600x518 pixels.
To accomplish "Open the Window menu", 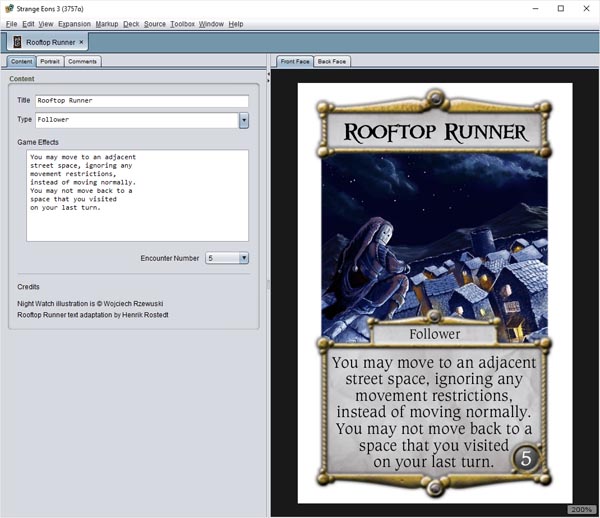I will point(211,24).
